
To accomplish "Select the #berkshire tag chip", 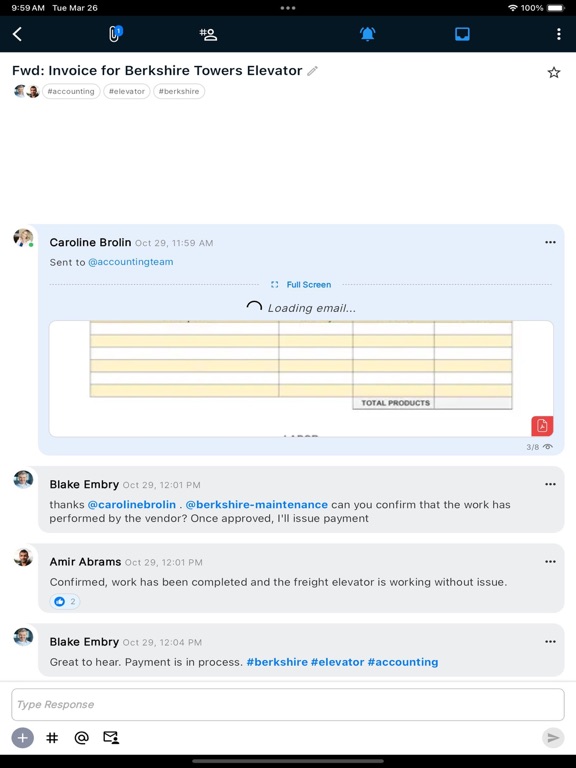I will click(179, 91).
